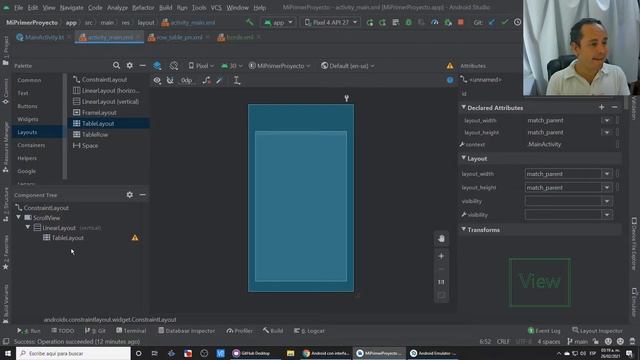Click the warning triangle in design toolbar

point(450,66)
